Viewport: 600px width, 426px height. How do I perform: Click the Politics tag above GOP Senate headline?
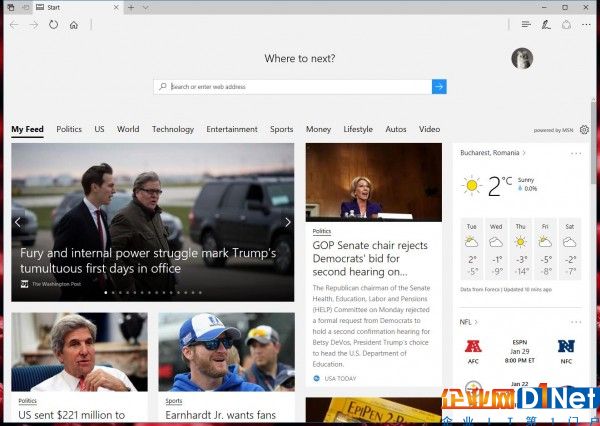point(321,231)
